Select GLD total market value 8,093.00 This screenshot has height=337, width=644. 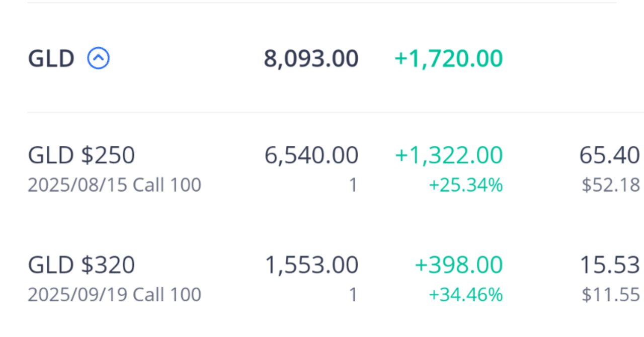click(x=311, y=59)
